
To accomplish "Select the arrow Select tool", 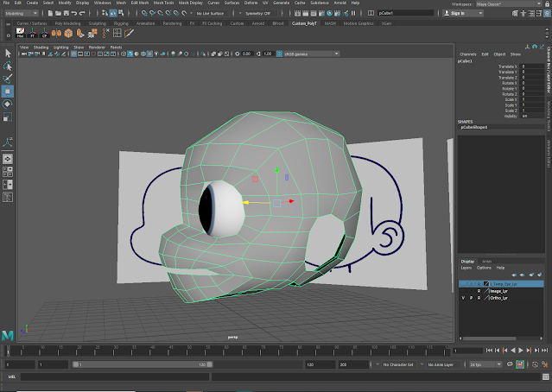I will tap(8, 54).
